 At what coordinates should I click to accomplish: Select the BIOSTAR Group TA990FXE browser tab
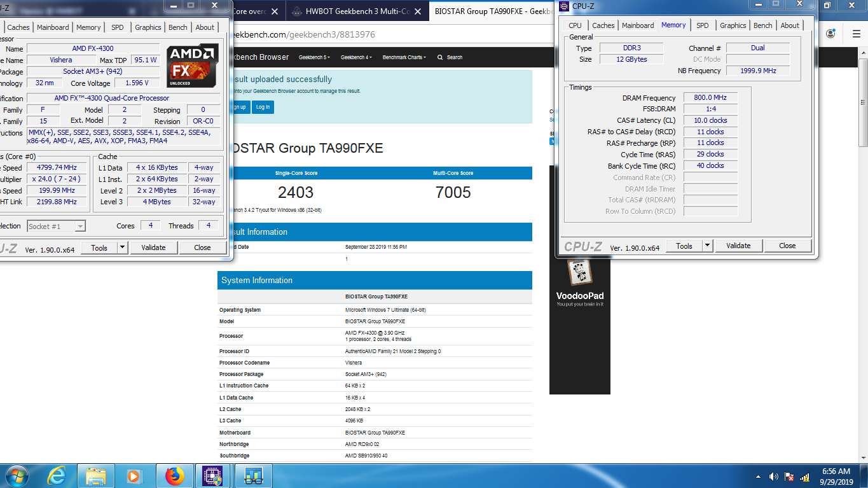(491, 11)
